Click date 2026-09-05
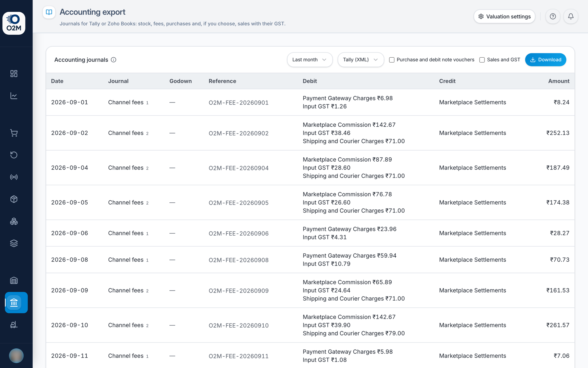 (x=70, y=203)
